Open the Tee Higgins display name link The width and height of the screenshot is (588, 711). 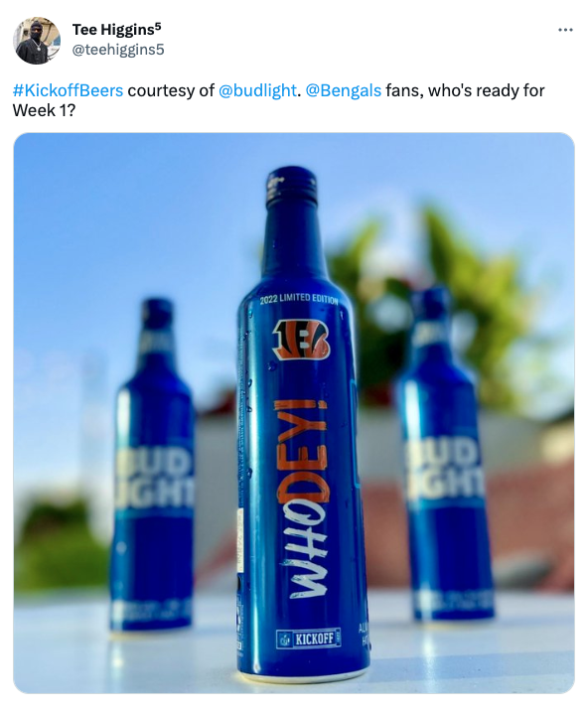(x=116, y=30)
